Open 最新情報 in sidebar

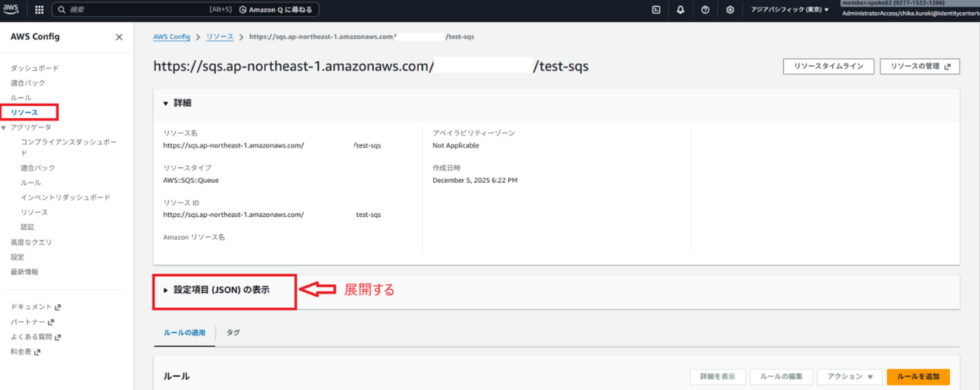coord(24,272)
